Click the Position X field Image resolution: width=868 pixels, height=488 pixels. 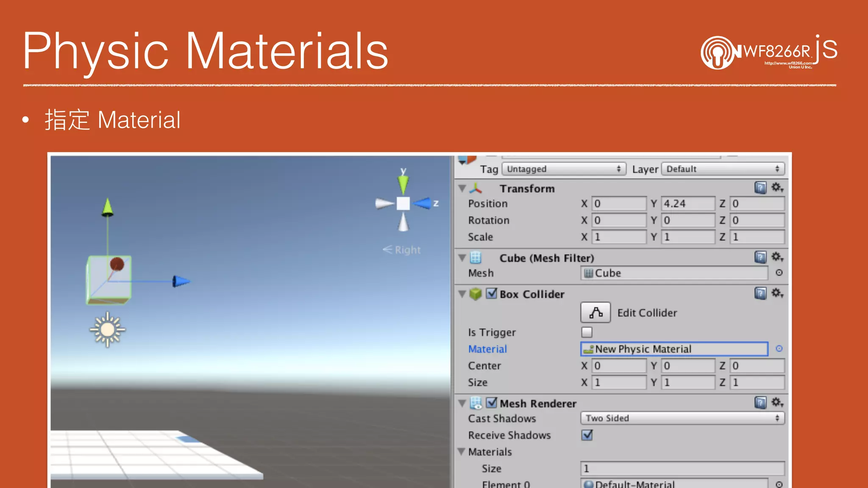[x=619, y=204]
